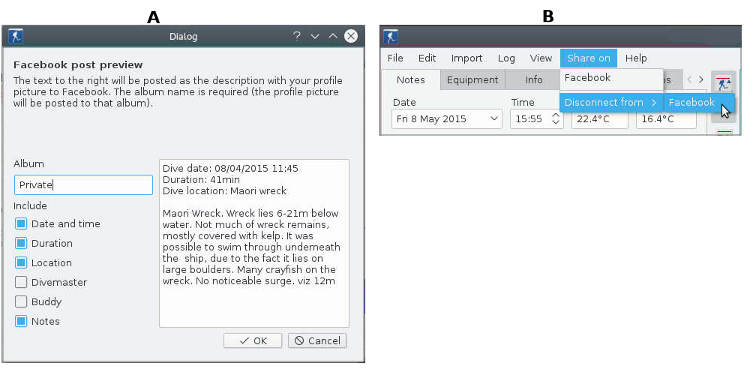Switch to the Equipment tab
Image resolution: width=750 pixels, height=375 pixels.
473,80
